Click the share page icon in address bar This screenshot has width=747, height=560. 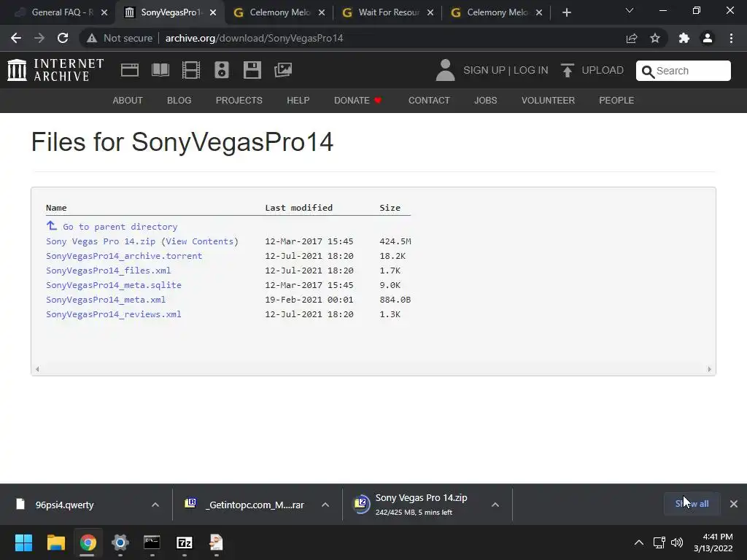click(x=632, y=38)
